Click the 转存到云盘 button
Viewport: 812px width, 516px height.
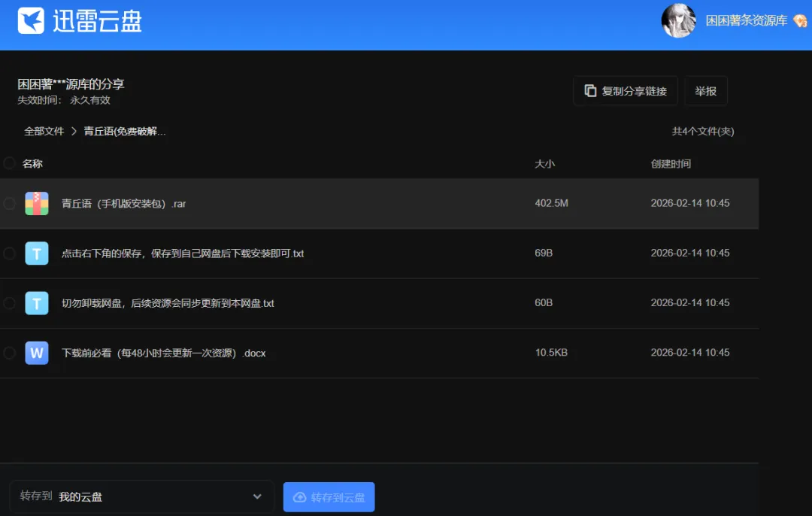(x=329, y=497)
